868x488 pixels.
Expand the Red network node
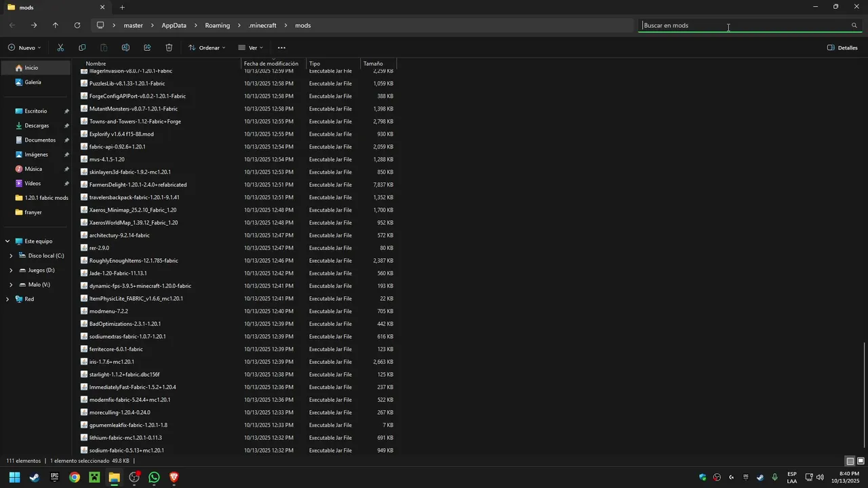pyautogui.click(x=7, y=299)
